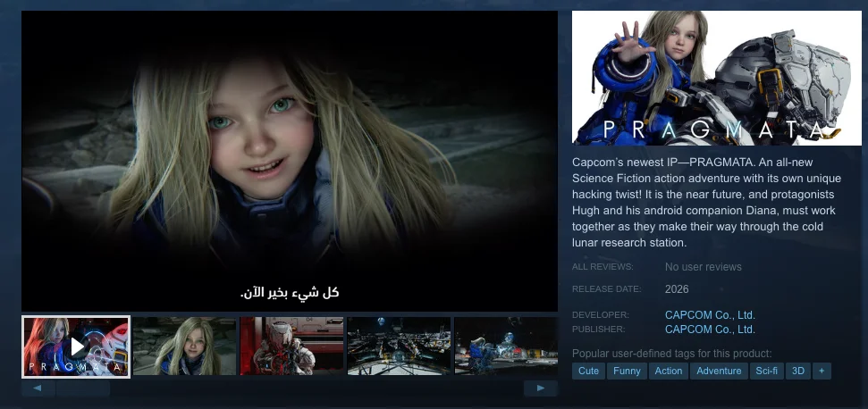Select the Action tag
This screenshot has width=868, height=409.
[x=668, y=371]
